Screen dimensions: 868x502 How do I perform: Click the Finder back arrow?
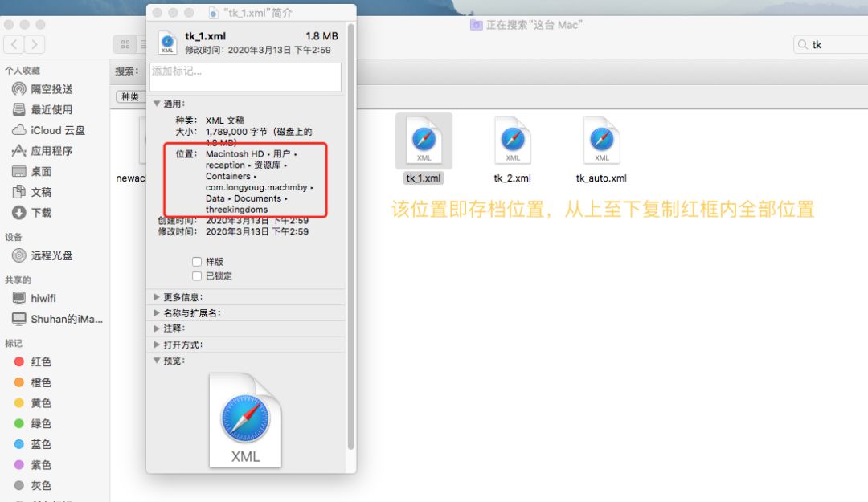14,44
